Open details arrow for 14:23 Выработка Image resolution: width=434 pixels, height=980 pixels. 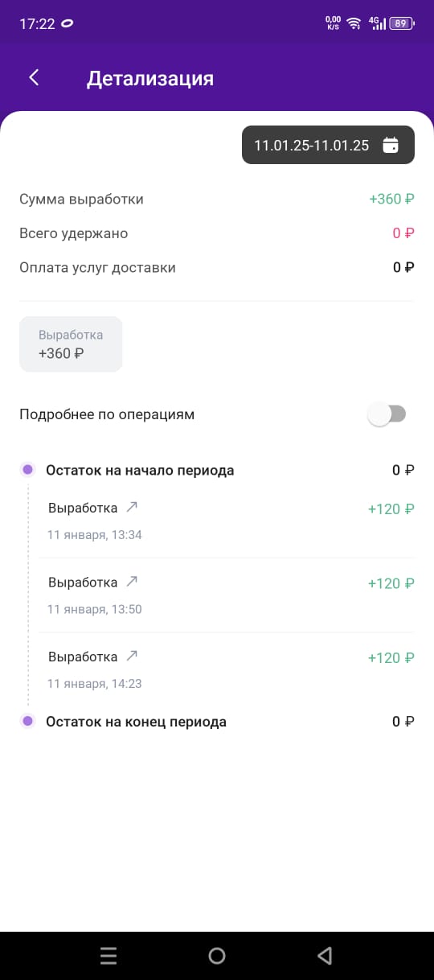133,657
